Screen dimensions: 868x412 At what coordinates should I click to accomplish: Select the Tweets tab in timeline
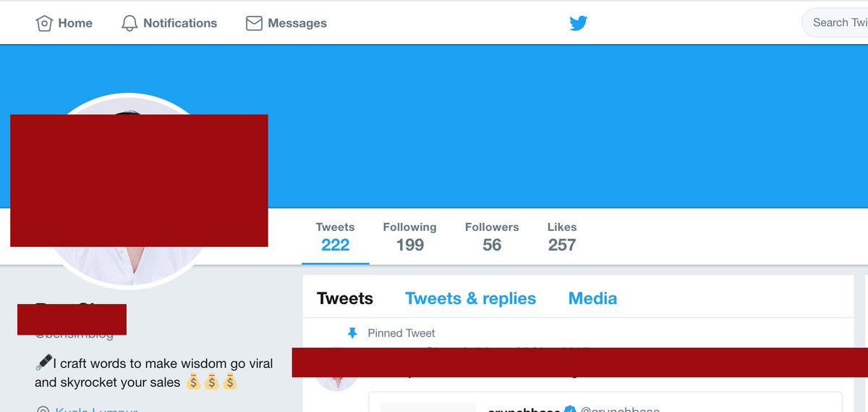[x=345, y=298]
